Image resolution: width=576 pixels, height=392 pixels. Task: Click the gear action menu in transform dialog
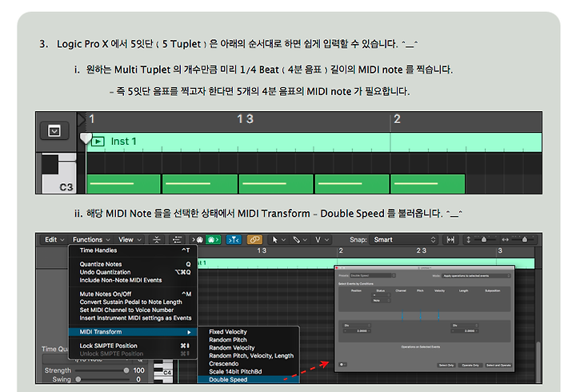(342, 365)
